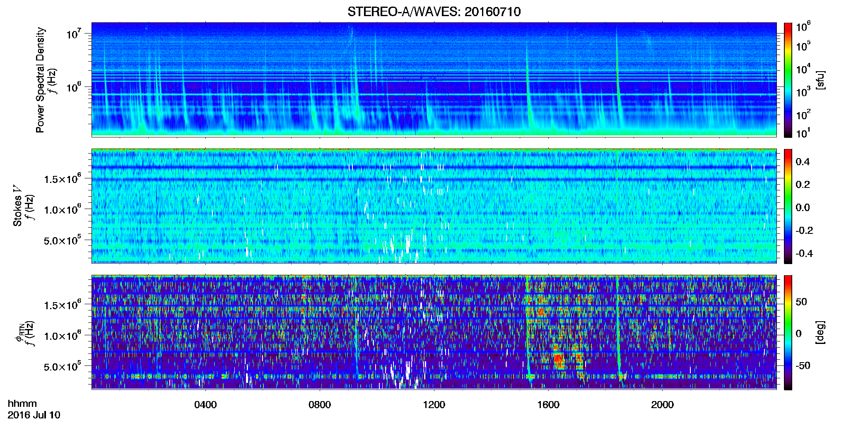This screenshot has width=868, height=447.
Task: Select the 2000 time tick label
Action: (x=663, y=405)
